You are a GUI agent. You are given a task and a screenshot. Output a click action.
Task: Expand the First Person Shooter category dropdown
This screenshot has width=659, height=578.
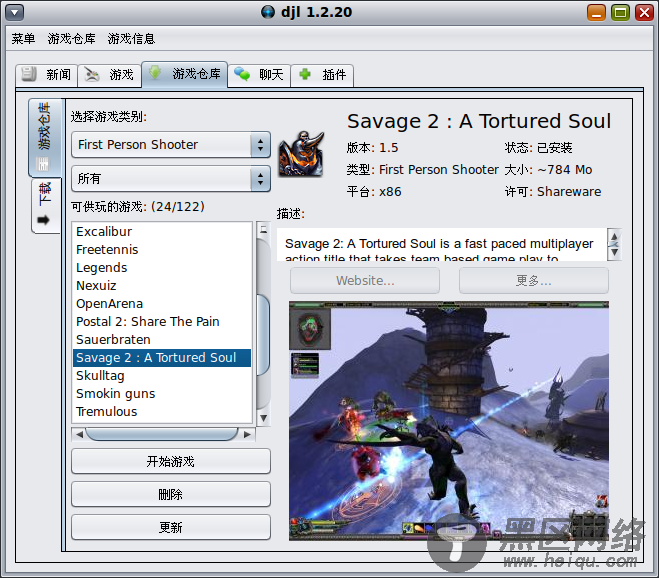click(x=171, y=145)
